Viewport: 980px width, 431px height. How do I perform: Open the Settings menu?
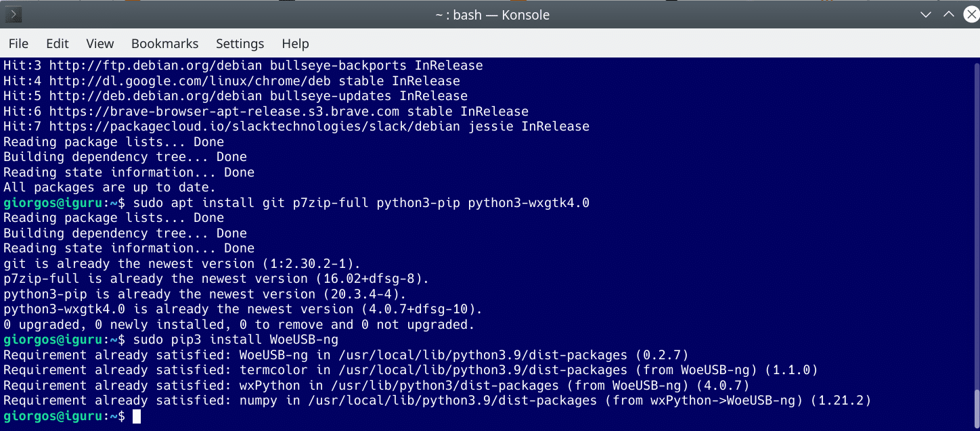240,43
